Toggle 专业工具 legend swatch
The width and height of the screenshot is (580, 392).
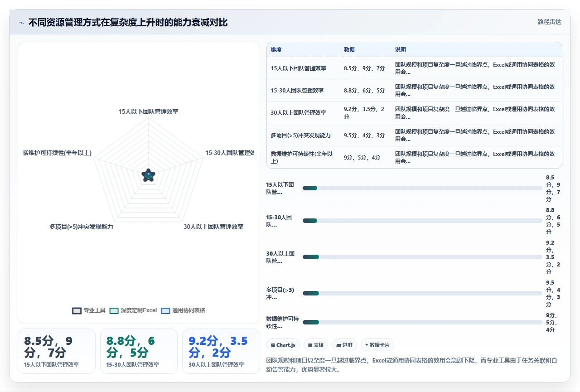tap(77, 310)
